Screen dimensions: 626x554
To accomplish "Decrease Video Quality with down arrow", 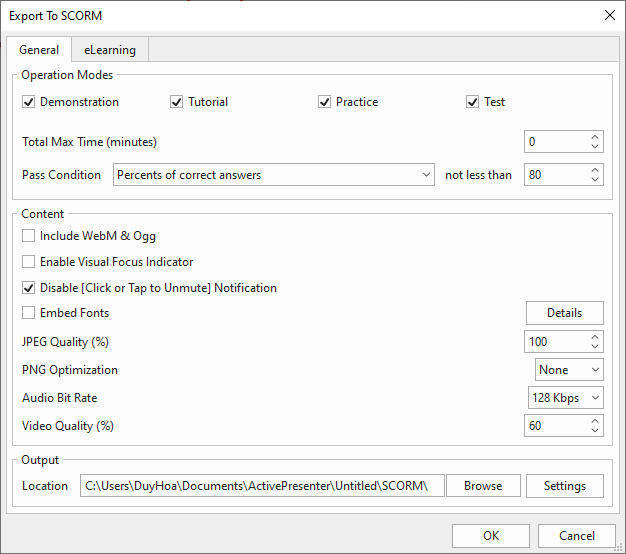I will click(x=595, y=430).
